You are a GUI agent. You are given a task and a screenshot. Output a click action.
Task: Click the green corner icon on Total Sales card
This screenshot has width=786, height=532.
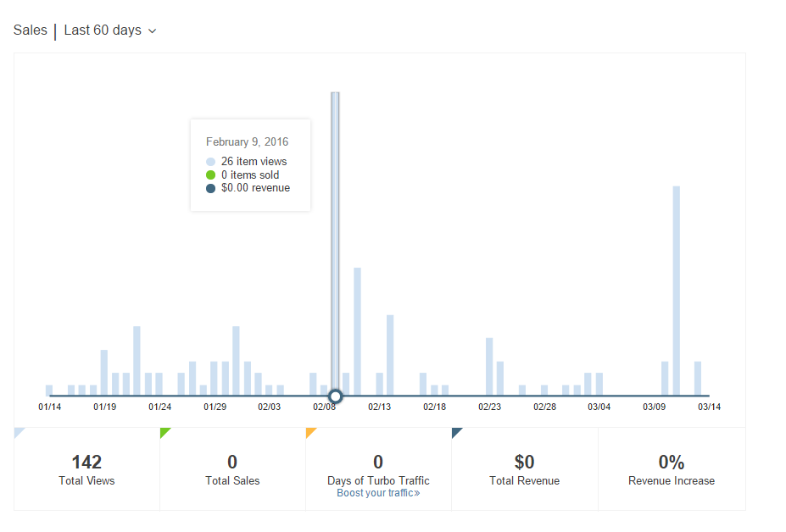tap(164, 434)
